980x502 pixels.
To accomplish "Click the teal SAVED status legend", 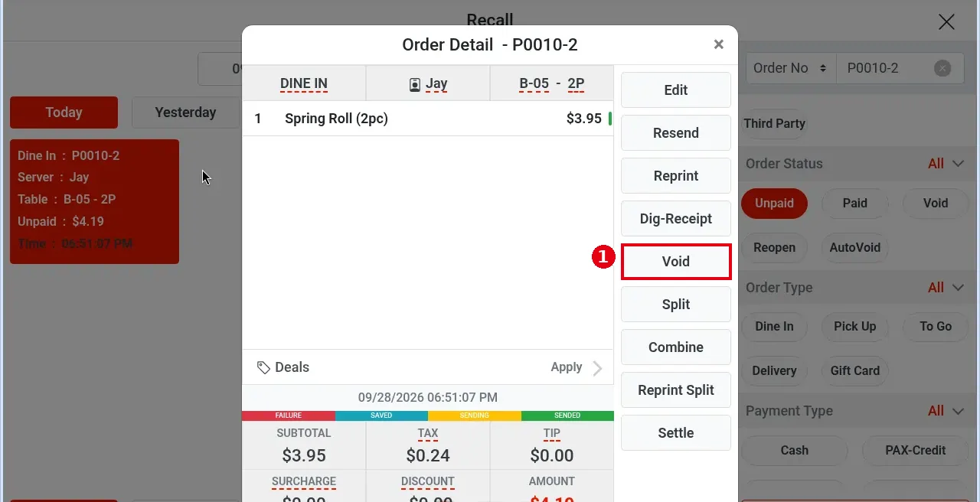I will (381, 416).
